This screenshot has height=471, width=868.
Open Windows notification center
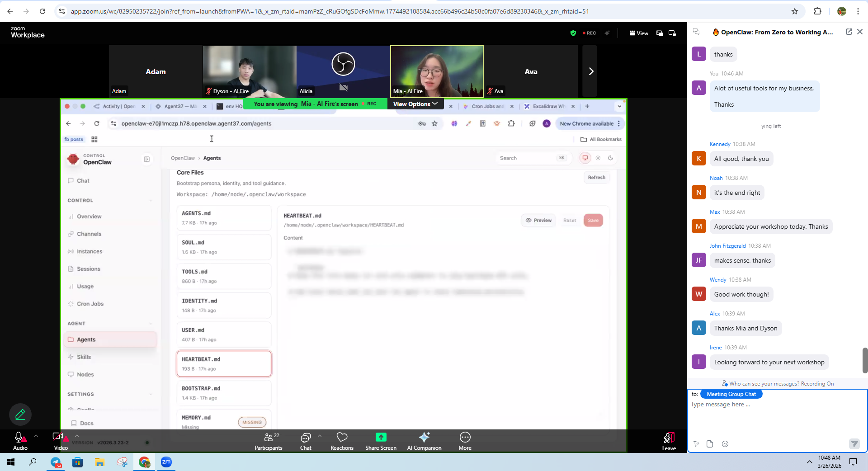coord(853,462)
